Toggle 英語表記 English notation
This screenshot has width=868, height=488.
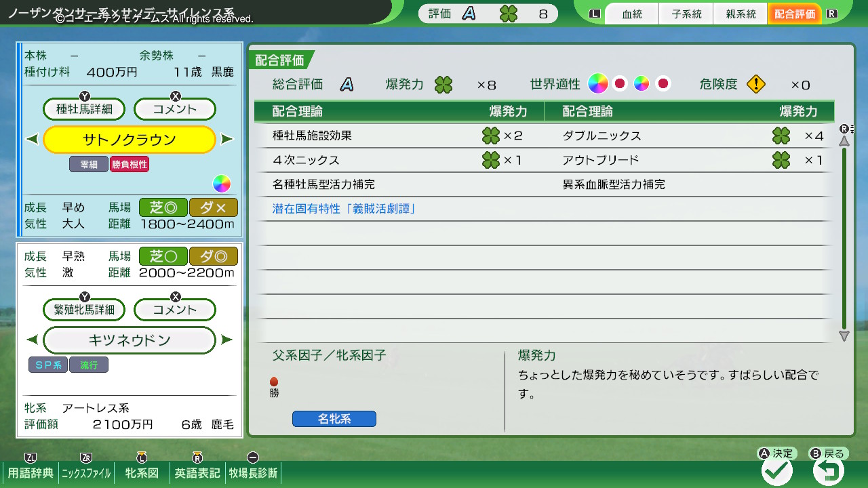point(197,473)
